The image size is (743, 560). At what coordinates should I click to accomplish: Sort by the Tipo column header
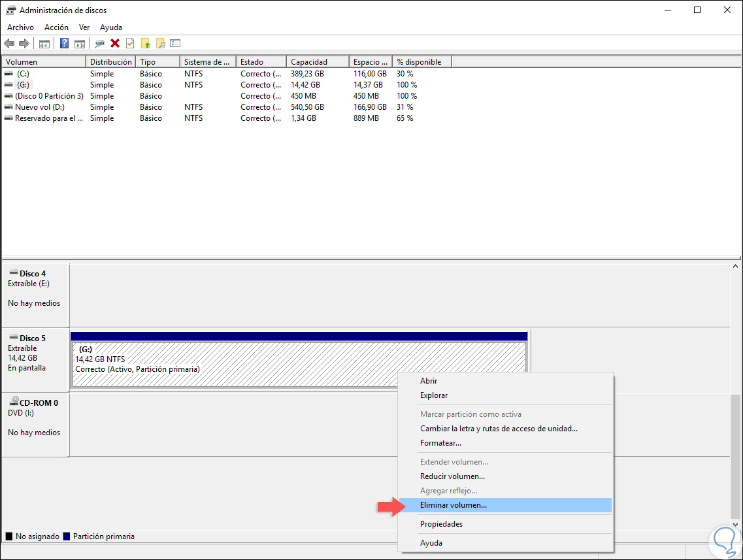pyautogui.click(x=157, y=62)
